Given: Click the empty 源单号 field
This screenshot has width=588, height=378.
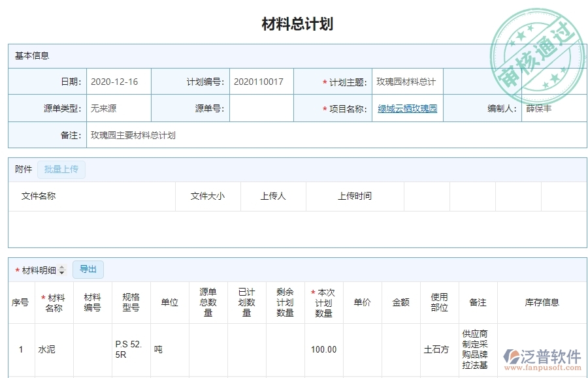Looking at the screenshot, I should tap(260, 108).
